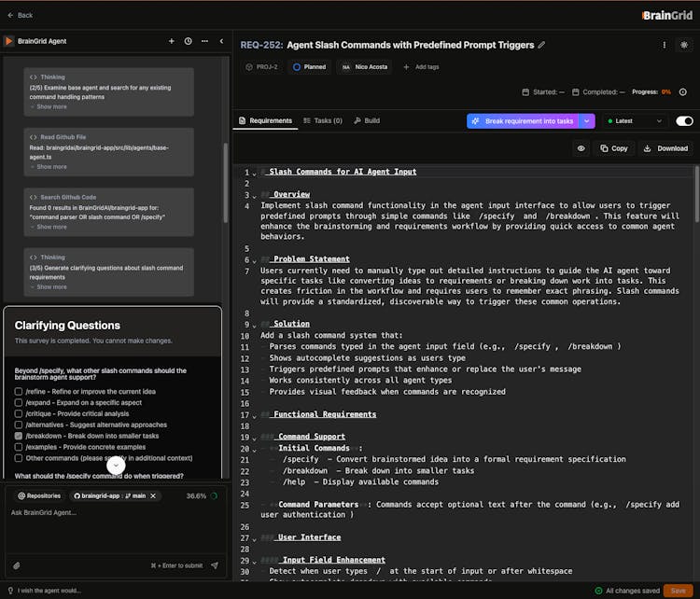Collapse the BrainGrid Agent panel
The width and height of the screenshot is (700, 599).
[x=221, y=41]
